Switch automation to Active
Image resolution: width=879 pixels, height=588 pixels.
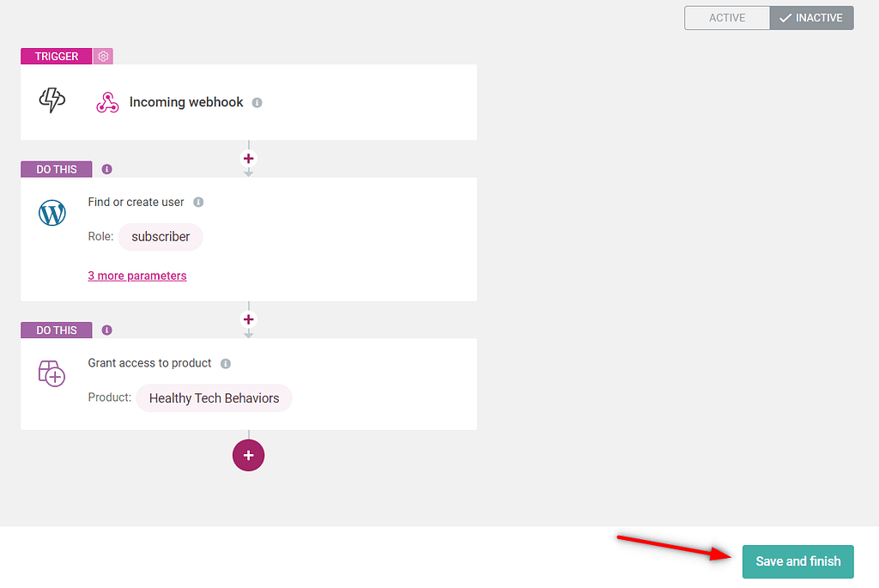tap(727, 18)
